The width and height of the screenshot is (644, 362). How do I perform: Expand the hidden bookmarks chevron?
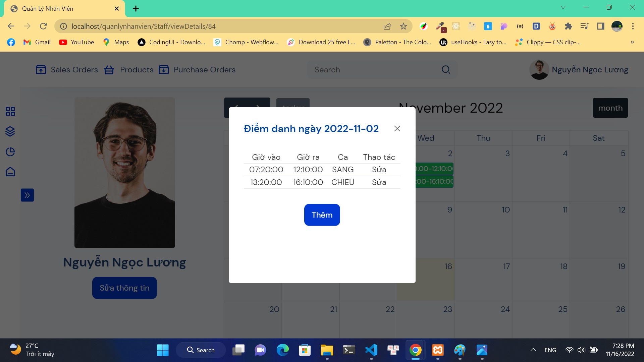click(x=632, y=42)
